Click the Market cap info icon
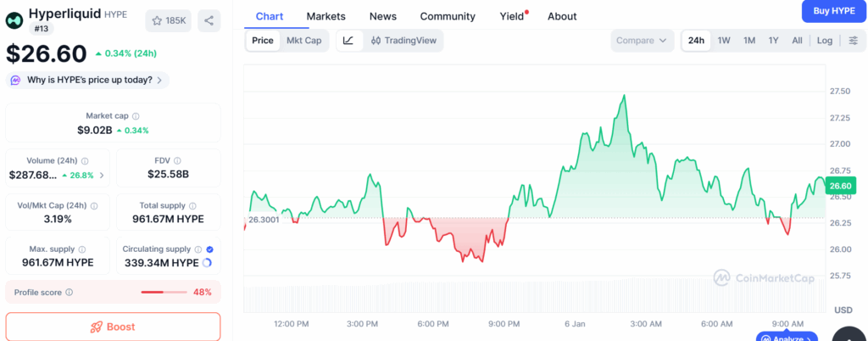868x341 pixels. pos(136,116)
